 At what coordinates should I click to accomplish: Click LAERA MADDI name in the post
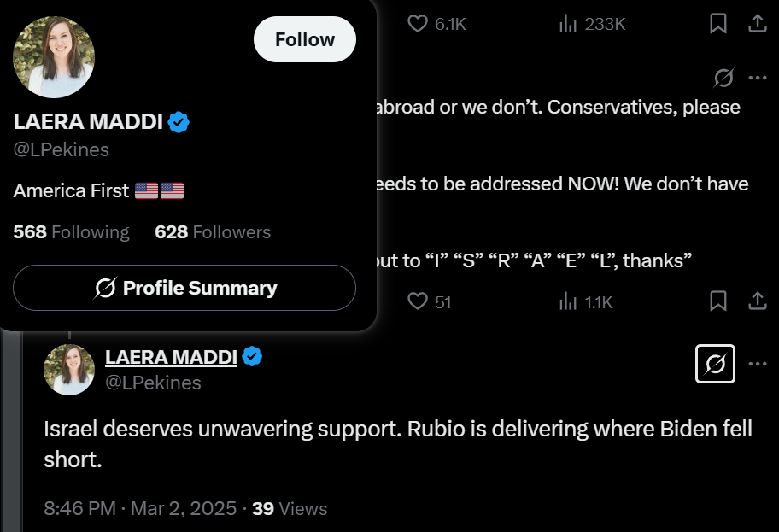[171, 357]
